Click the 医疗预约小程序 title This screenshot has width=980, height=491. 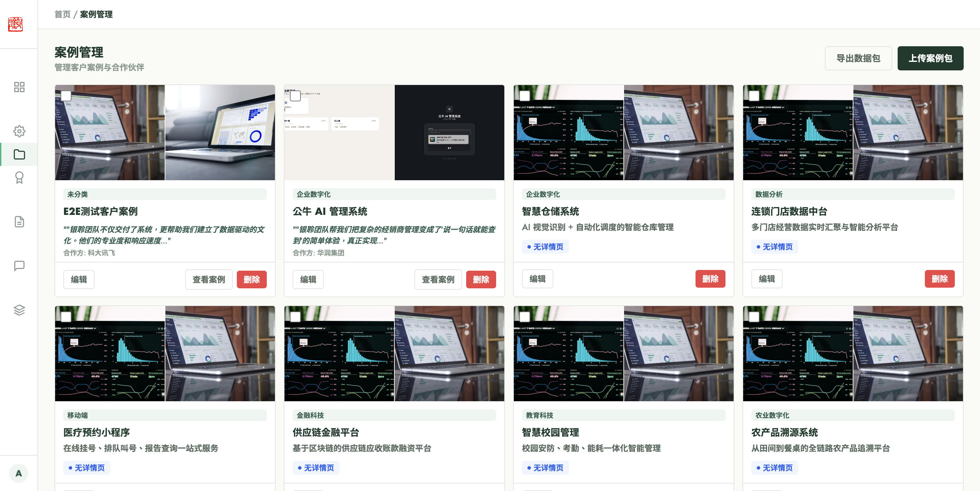click(x=97, y=433)
